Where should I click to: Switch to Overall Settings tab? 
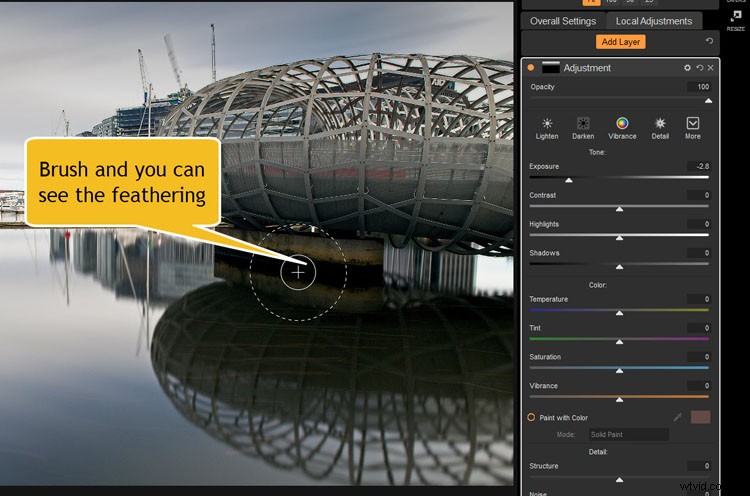[563, 21]
